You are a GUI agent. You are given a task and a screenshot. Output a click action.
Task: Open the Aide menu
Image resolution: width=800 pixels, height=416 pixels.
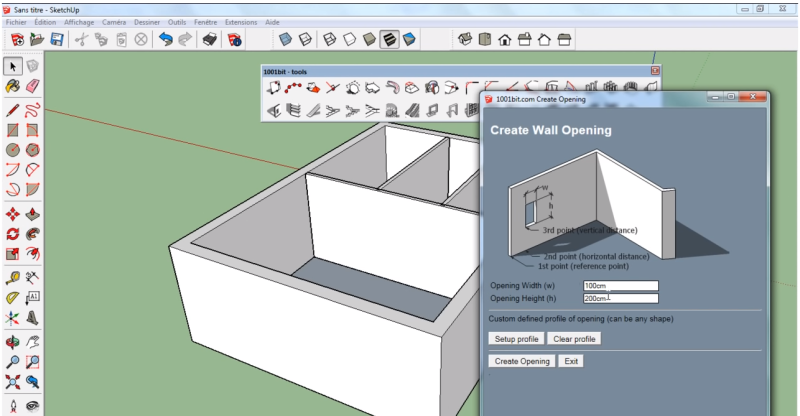pos(272,22)
